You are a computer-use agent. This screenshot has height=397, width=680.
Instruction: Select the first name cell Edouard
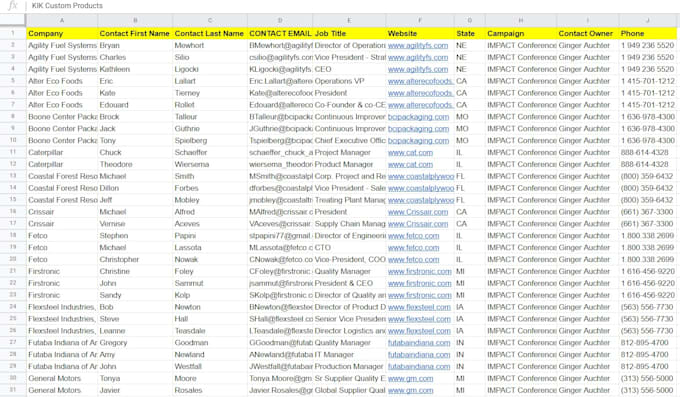point(135,105)
